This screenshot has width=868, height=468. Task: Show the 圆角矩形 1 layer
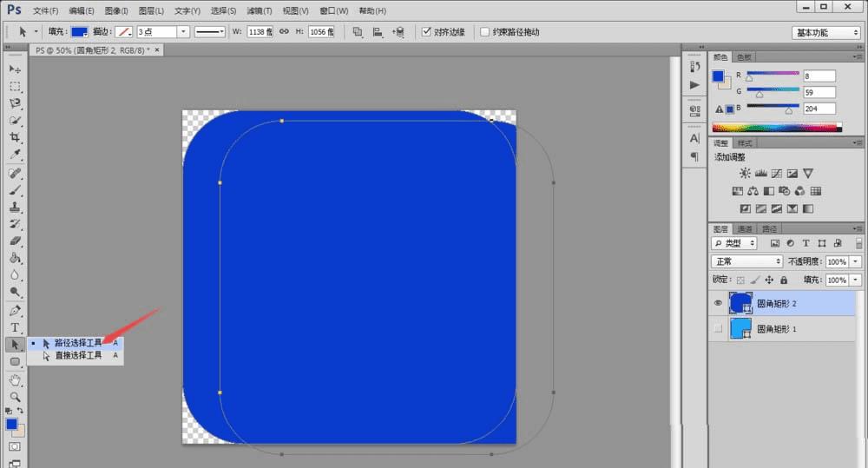(x=718, y=328)
